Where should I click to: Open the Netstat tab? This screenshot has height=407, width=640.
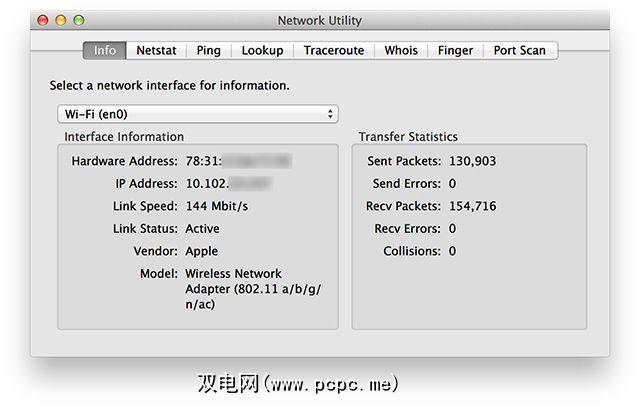[x=158, y=50]
